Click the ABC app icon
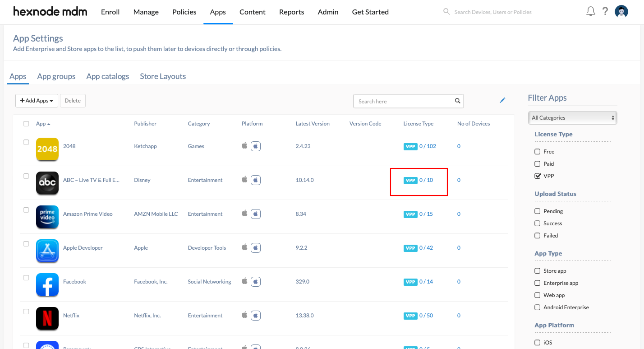The height and width of the screenshot is (349, 644). [47, 183]
